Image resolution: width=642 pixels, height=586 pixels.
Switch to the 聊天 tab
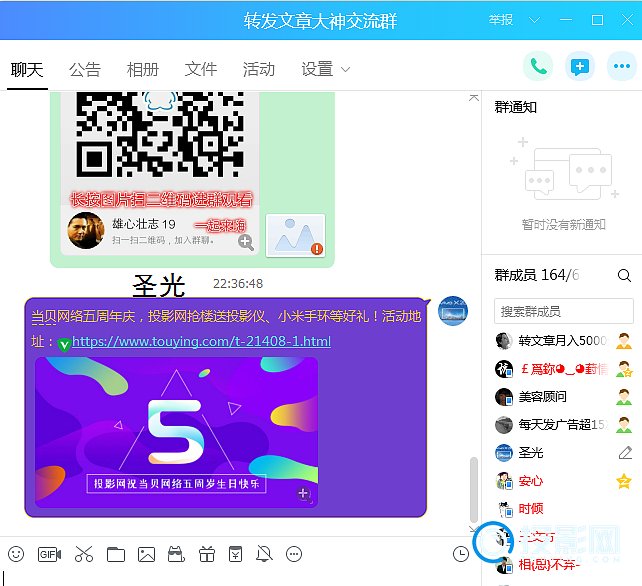point(27,70)
